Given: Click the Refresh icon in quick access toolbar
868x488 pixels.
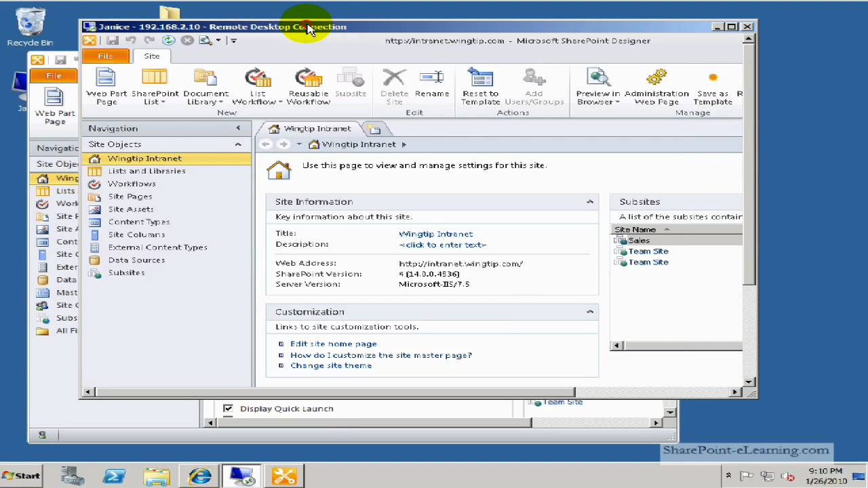Looking at the screenshot, I should [x=168, y=41].
